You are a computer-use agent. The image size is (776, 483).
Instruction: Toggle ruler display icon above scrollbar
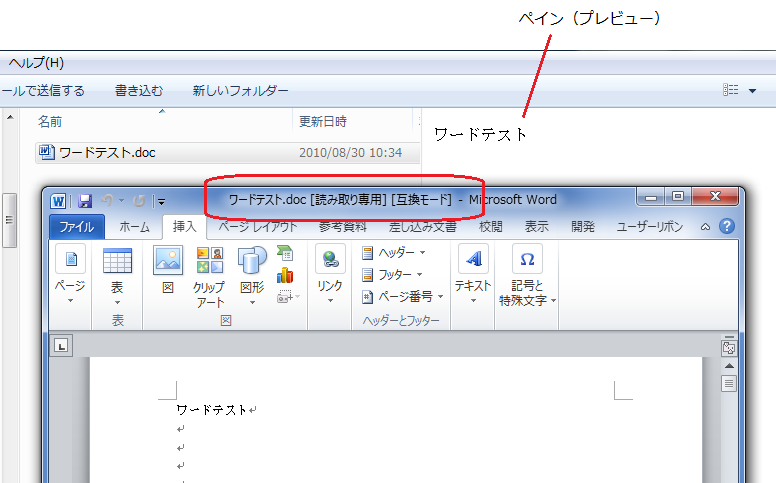[x=728, y=346]
